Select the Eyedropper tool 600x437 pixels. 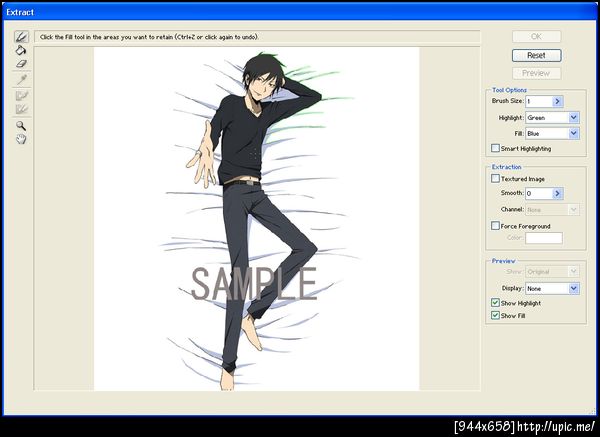pyautogui.click(x=21, y=79)
